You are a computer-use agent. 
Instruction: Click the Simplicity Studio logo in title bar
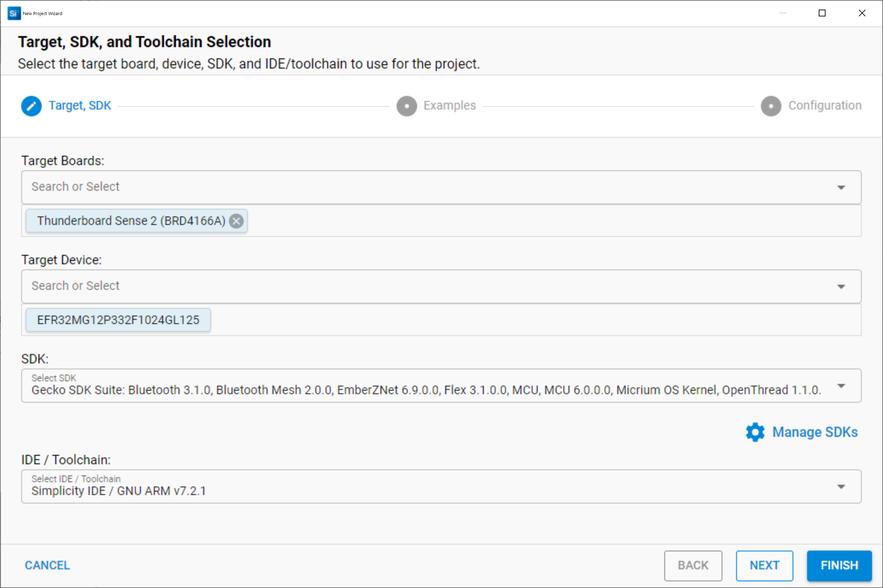coord(14,13)
